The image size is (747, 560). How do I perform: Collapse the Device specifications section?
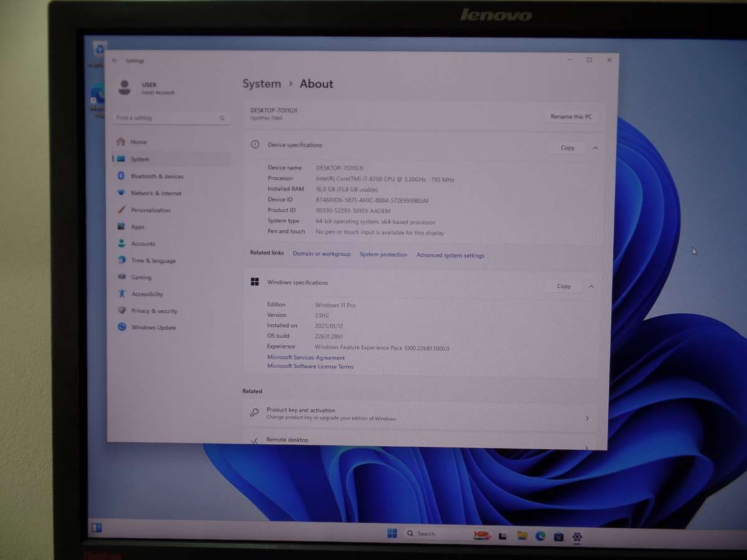[594, 147]
